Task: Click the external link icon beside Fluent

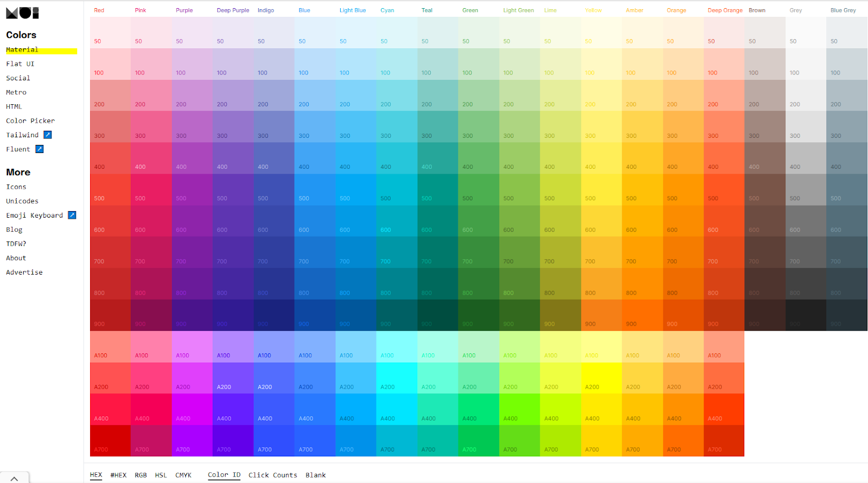Action: (40, 149)
